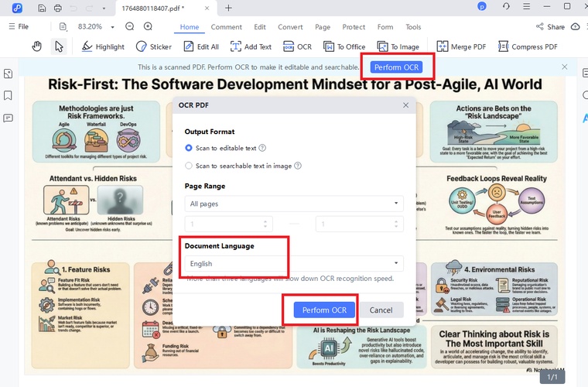Click end page stepper arrows
This screenshot has height=387, width=588.
pyautogui.click(x=396, y=224)
